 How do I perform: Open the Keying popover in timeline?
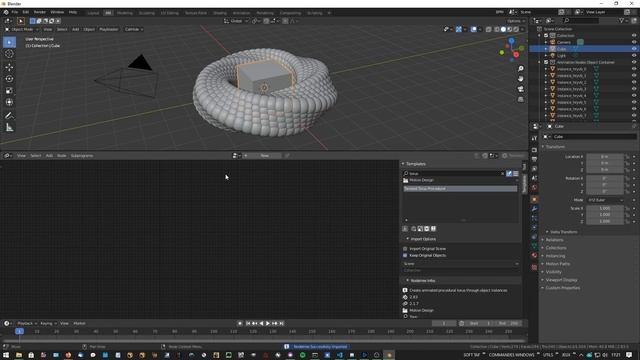click(48, 323)
